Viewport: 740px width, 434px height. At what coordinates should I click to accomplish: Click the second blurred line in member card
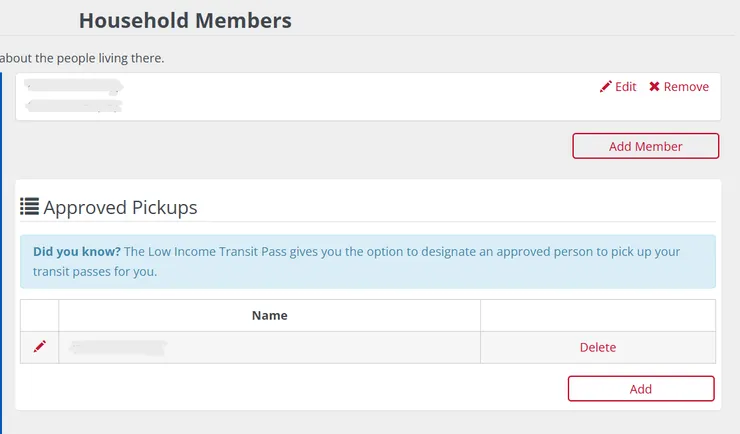pyautogui.click(x=75, y=105)
